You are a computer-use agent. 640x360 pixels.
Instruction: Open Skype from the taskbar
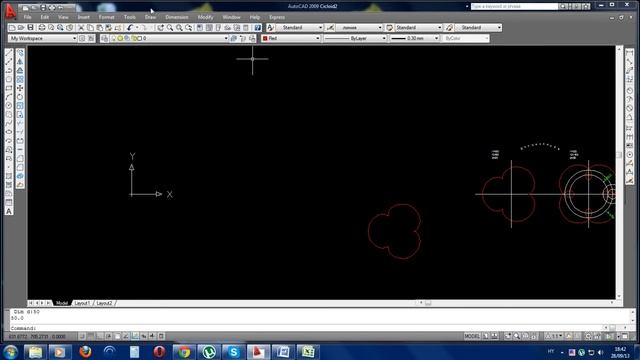pyautogui.click(x=233, y=352)
